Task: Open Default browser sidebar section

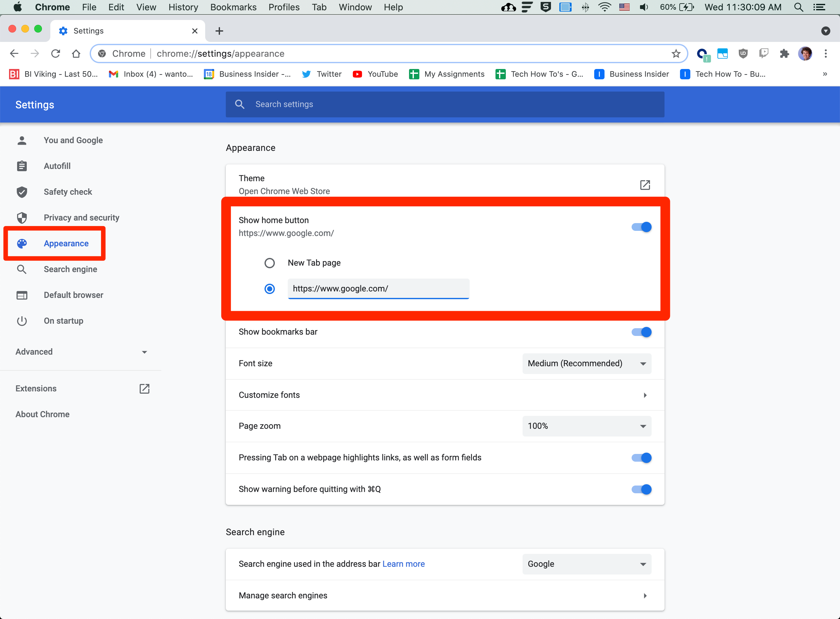Action: tap(74, 295)
